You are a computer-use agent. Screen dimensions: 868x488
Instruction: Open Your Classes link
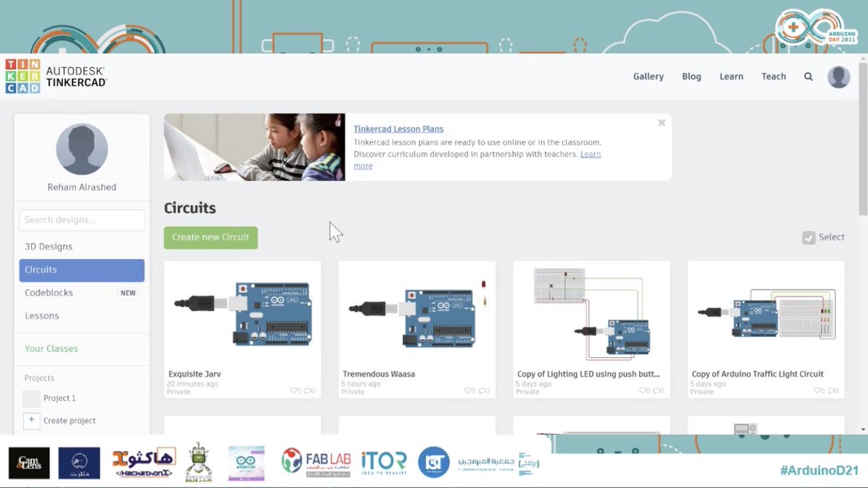tap(51, 348)
